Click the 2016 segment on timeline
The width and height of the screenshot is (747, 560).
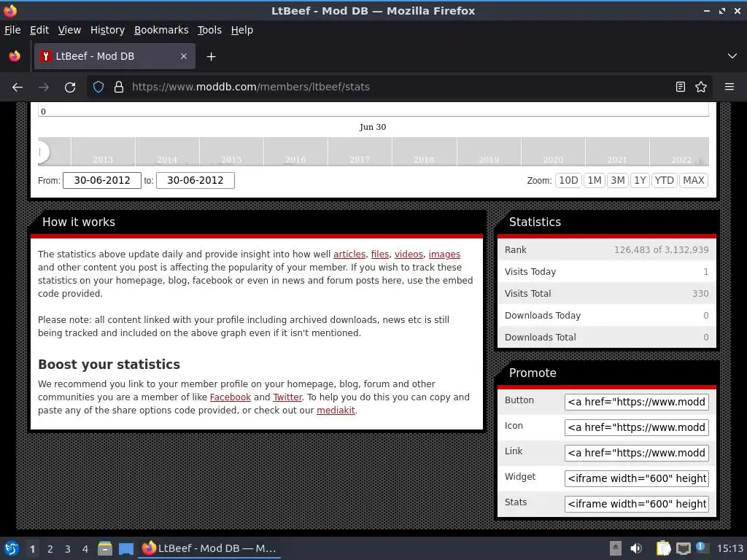tap(295, 152)
